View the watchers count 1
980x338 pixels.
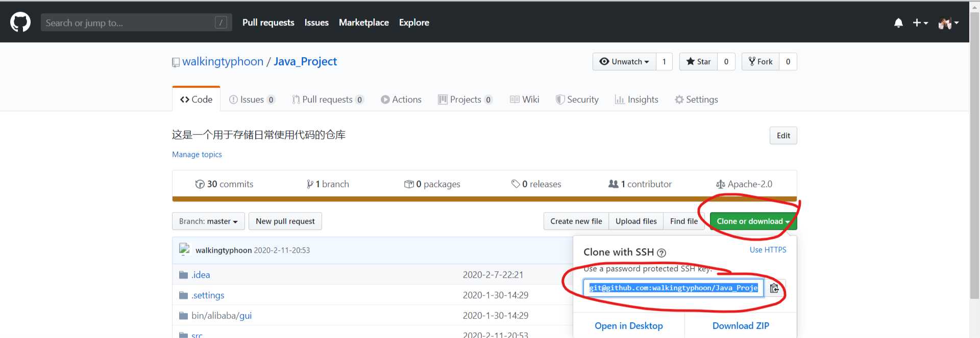pyautogui.click(x=664, y=62)
